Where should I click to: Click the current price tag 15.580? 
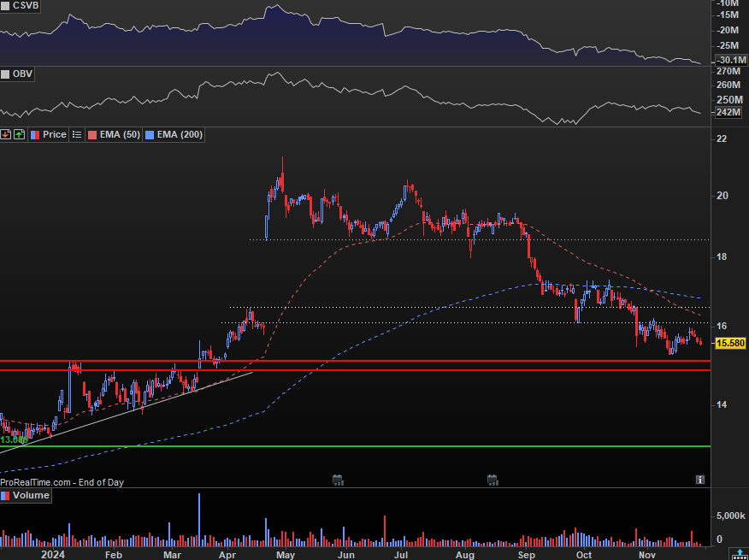[x=730, y=344]
